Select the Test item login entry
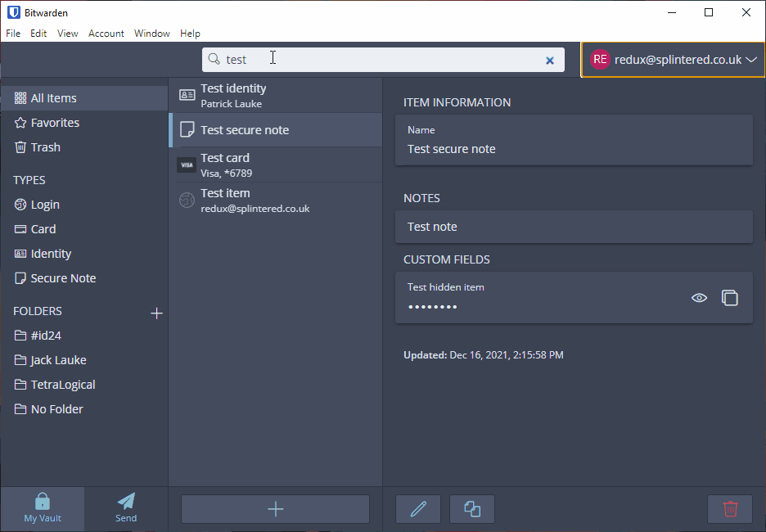766x532 pixels. coord(276,201)
